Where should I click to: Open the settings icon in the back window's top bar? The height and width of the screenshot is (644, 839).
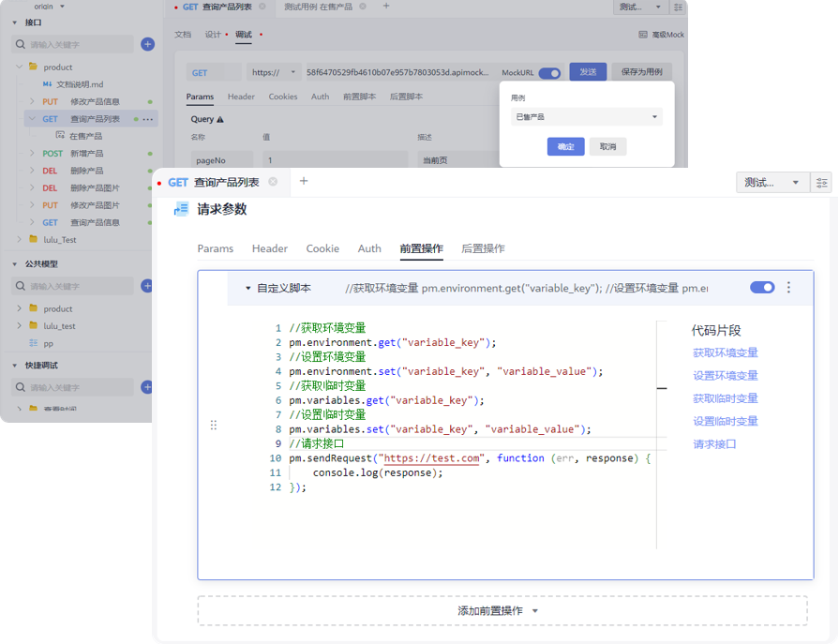pyautogui.click(x=678, y=7)
